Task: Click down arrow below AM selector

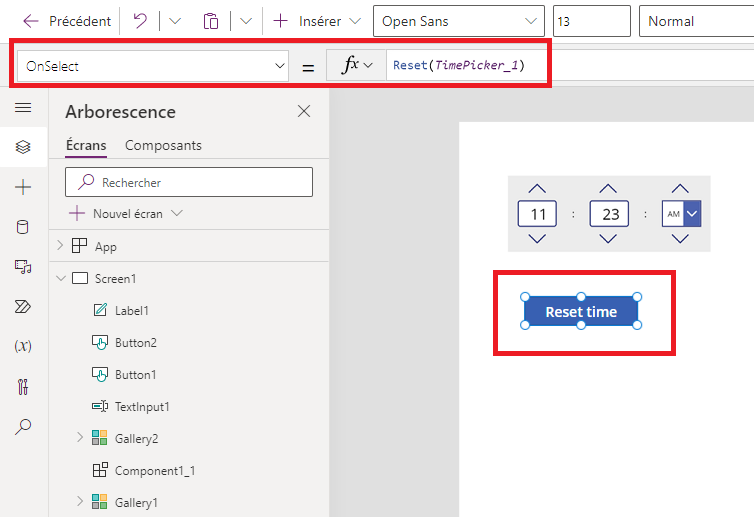Action: 680,239
